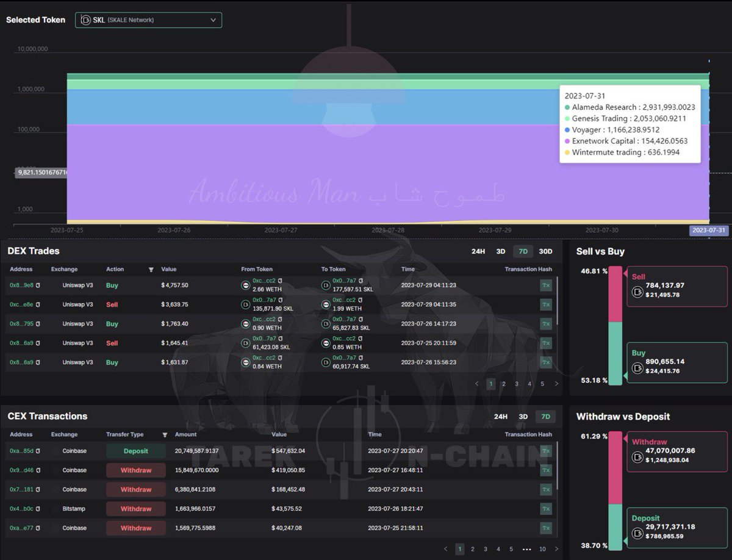
Task: Copy address 0x7...181 in CEX Transactions
Action: point(38,489)
